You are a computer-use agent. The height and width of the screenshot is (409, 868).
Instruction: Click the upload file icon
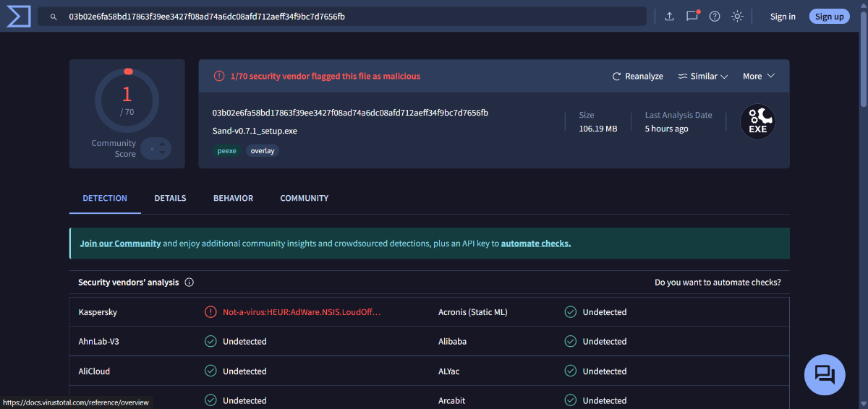coord(669,17)
